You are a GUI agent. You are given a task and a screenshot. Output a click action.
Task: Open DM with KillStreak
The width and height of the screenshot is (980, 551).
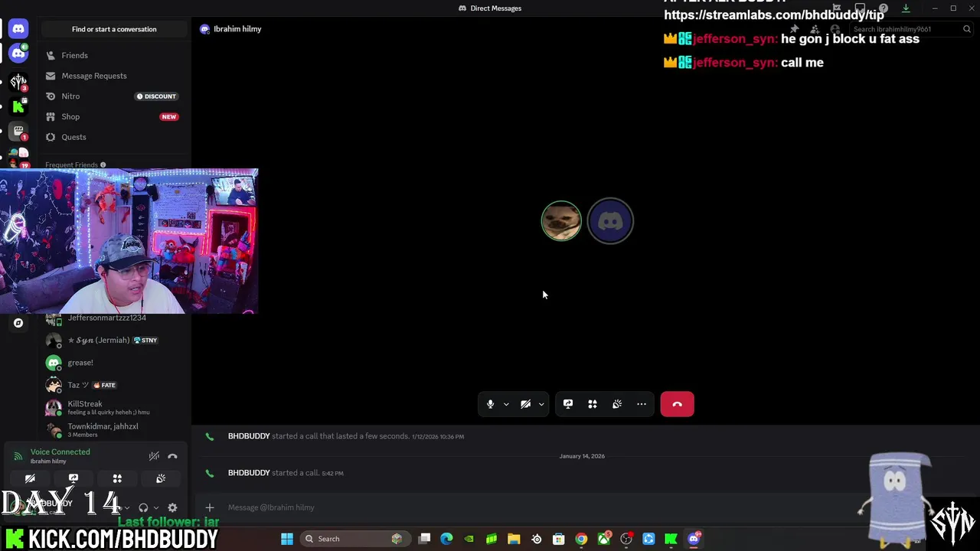tap(114, 407)
